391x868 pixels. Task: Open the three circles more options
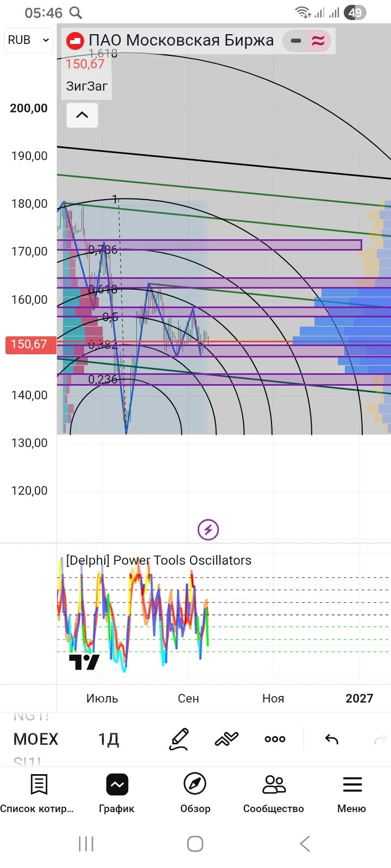[x=275, y=739]
